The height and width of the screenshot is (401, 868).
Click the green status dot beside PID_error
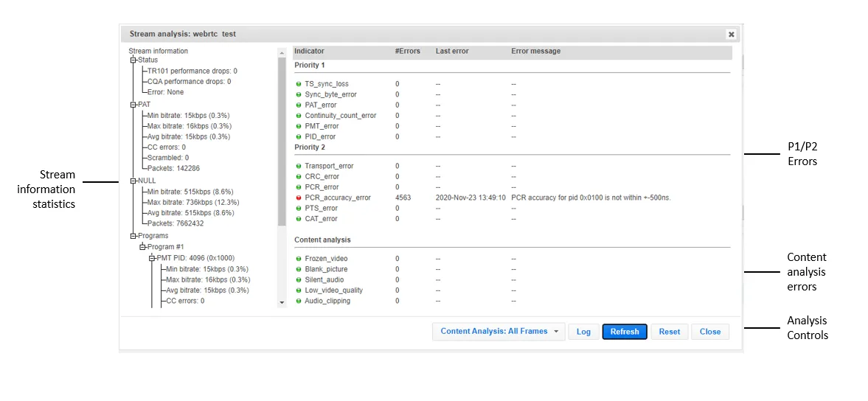tap(299, 136)
